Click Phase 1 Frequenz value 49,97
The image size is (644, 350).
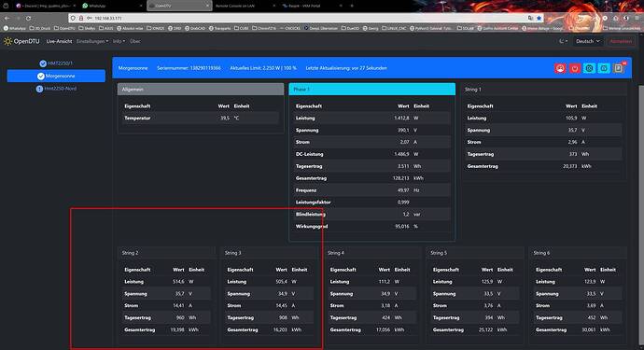pos(403,190)
